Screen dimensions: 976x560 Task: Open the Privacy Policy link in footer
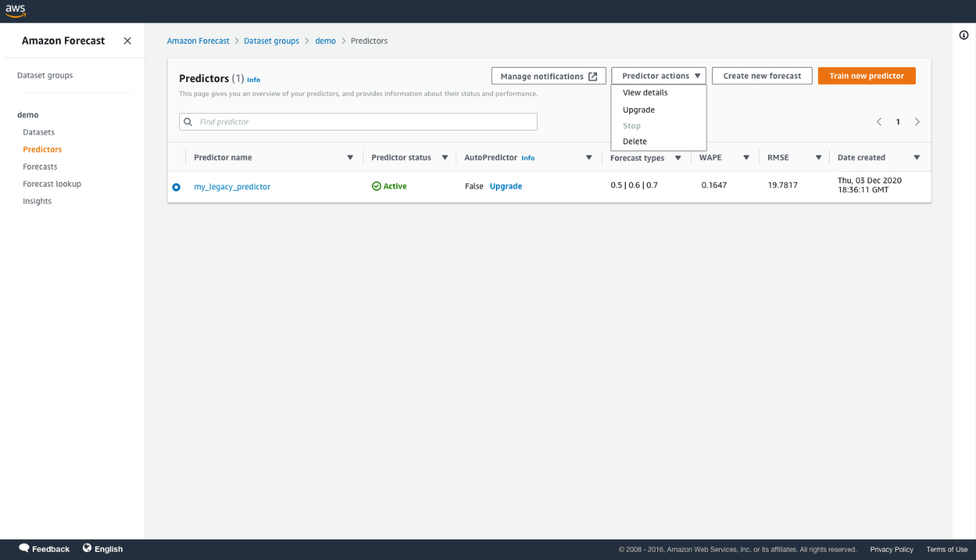pyautogui.click(x=892, y=550)
